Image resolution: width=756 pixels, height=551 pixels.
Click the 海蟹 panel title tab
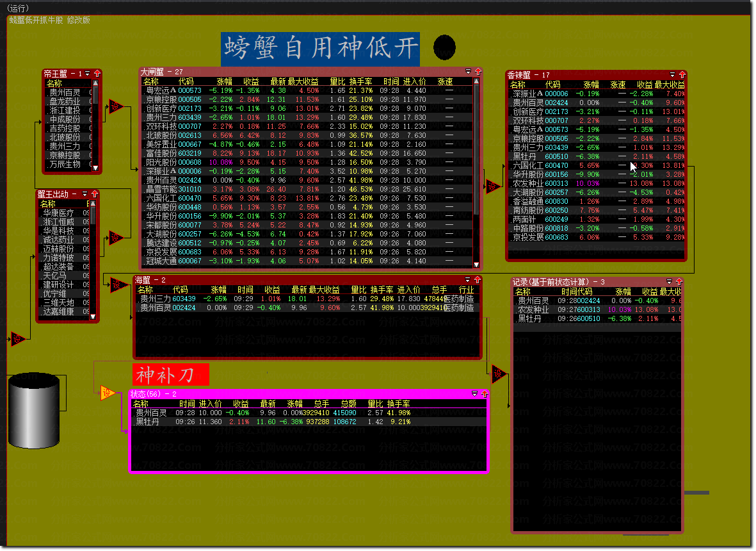pyautogui.click(x=150, y=280)
